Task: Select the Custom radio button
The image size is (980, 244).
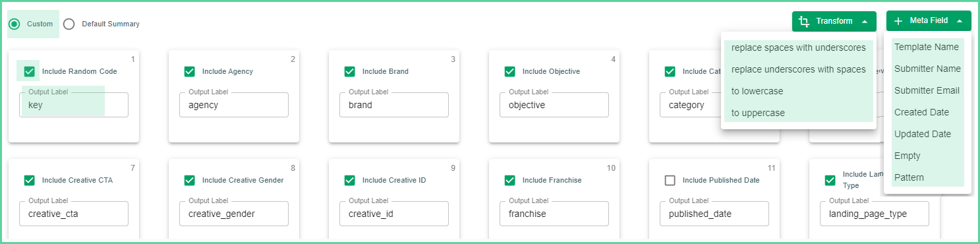Action: (x=14, y=24)
